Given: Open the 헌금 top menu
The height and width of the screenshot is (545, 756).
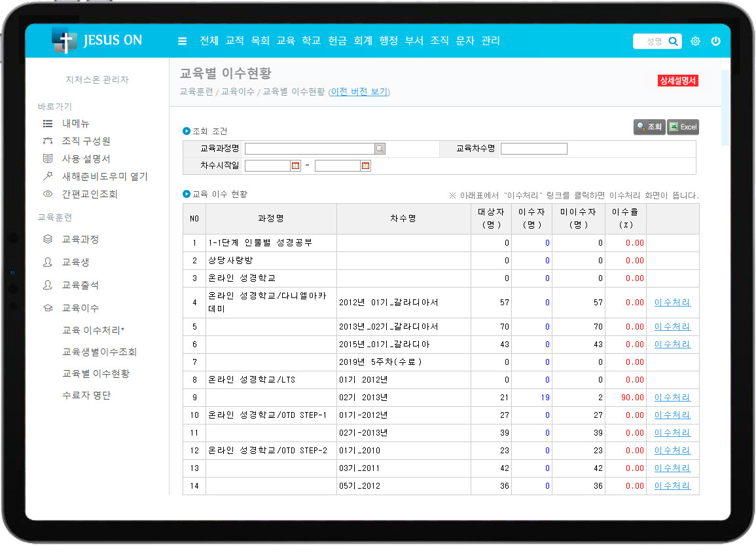Looking at the screenshot, I should (337, 41).
